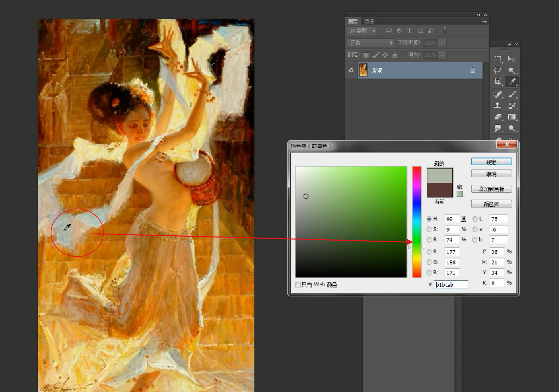
Task: Select the Lasso tool
Action: [497, 71]
